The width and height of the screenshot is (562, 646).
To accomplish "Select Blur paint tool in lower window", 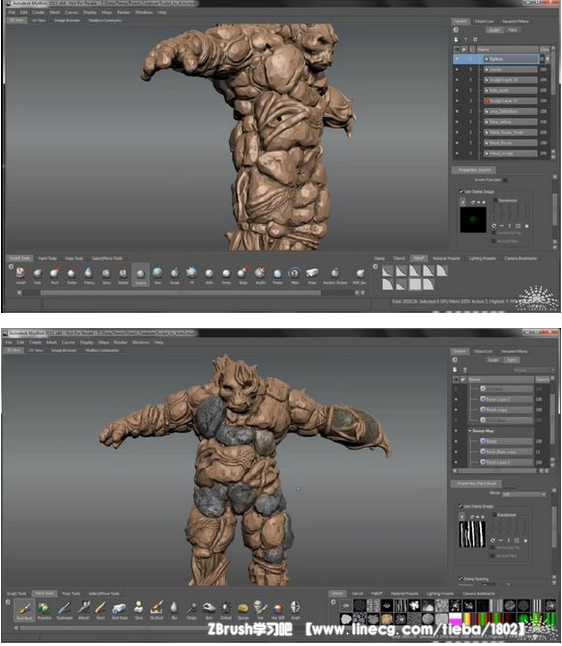I will (174, 610).
